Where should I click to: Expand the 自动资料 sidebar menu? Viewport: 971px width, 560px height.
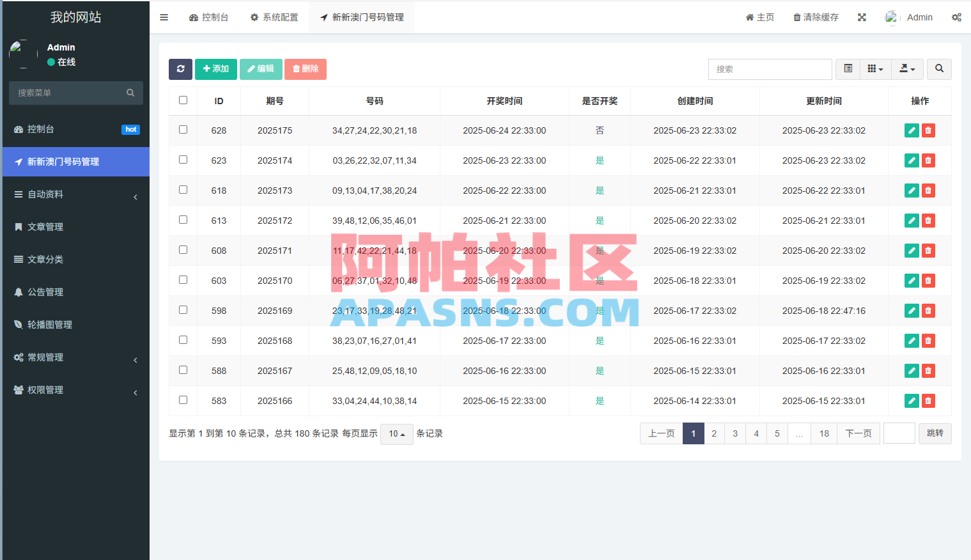(76, 194)
